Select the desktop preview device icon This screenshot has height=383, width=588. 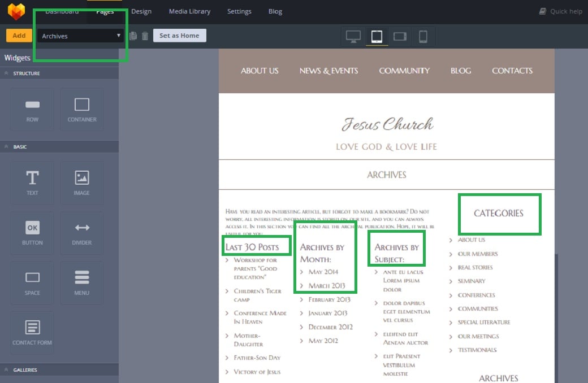coord(353,37)
